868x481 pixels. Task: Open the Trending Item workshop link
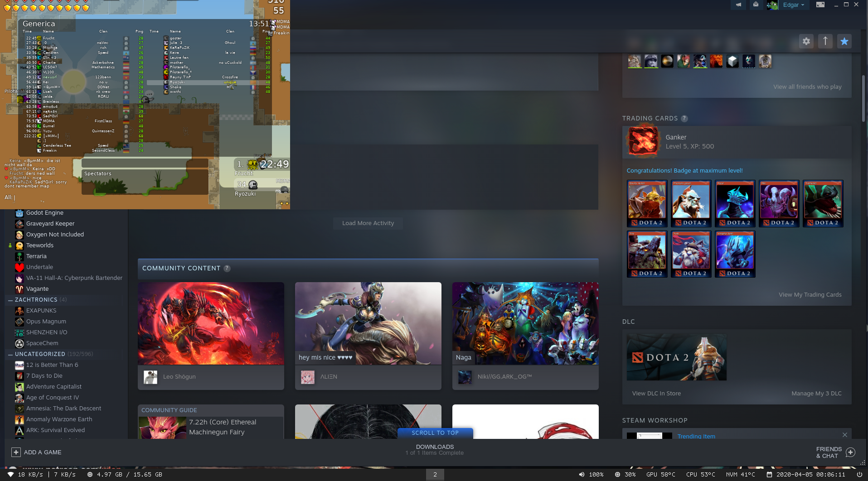pos(696,436)
